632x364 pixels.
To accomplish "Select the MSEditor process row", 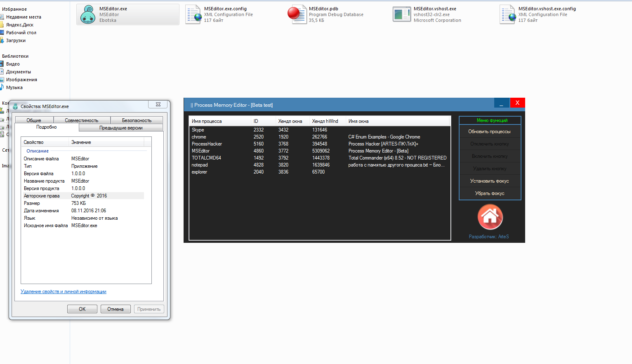I will pos(319,151).
